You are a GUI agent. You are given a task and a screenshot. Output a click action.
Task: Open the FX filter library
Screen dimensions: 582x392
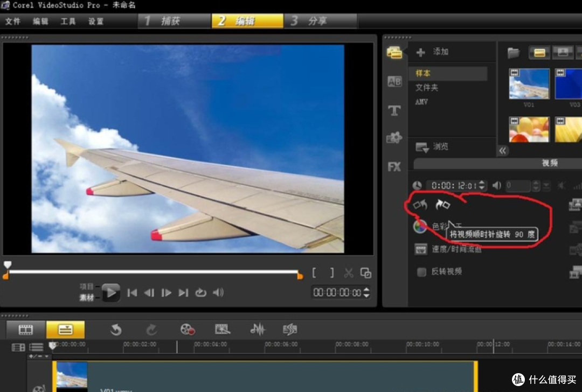coord(394,166)
